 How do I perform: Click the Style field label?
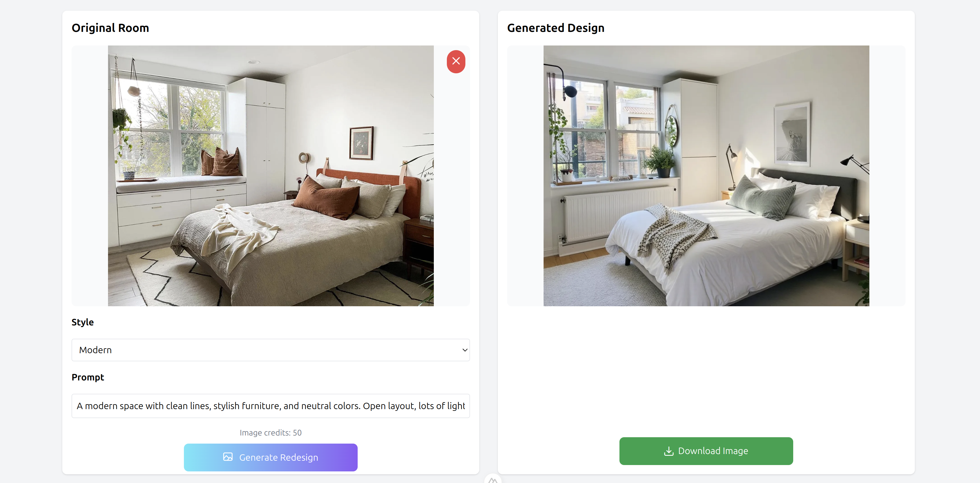tap(83, 322)
